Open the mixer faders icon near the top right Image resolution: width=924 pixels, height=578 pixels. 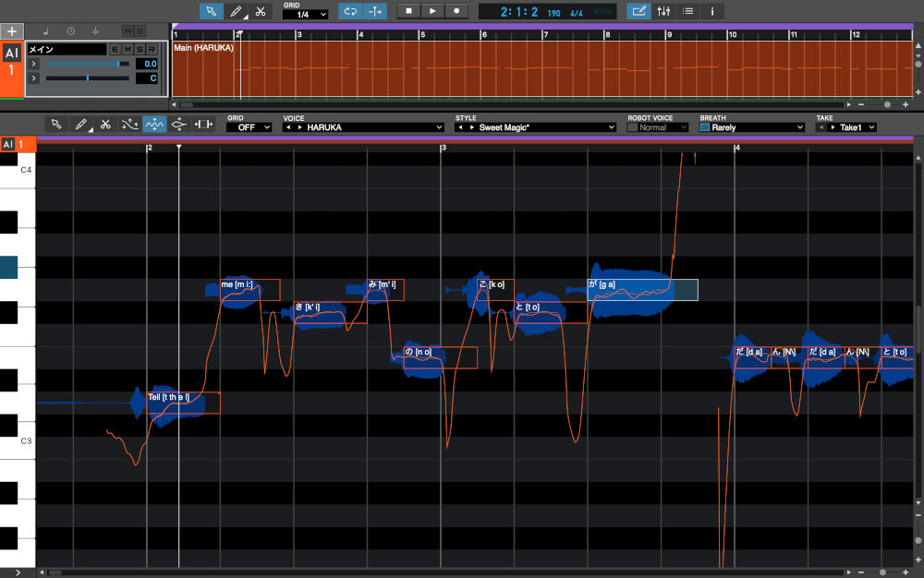coord(663,11)
